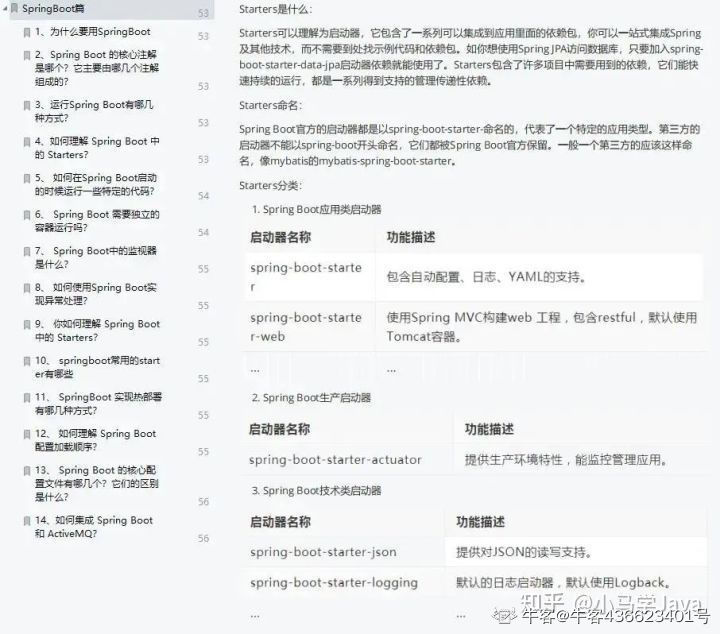Click bookmark icon beside '9、你如何理解 Spring Boot'

tap(27, 324)
